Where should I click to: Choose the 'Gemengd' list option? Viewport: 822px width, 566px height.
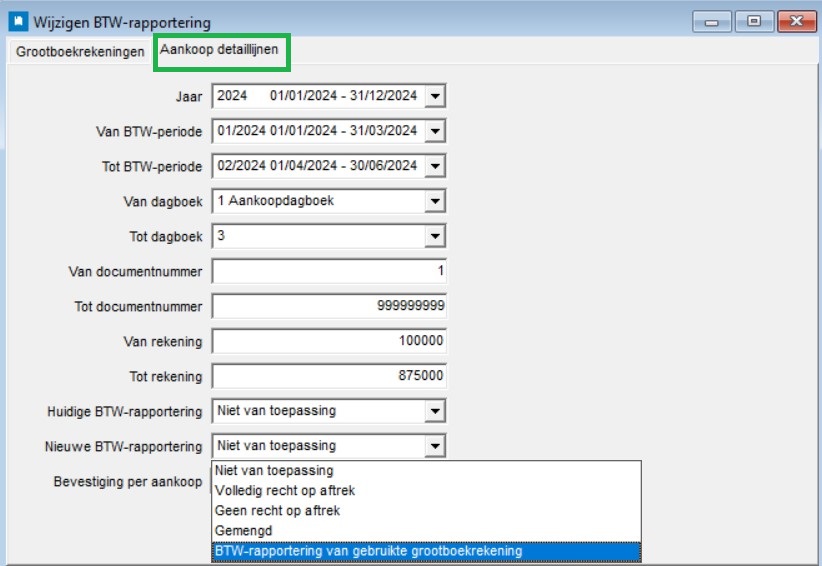pyautogui.click(x=426, y=531)
